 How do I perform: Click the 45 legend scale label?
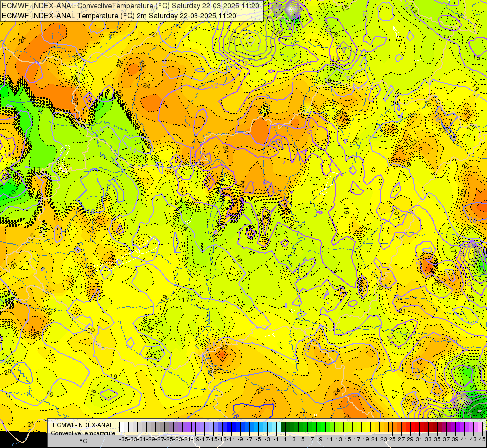tap(482, 439)
